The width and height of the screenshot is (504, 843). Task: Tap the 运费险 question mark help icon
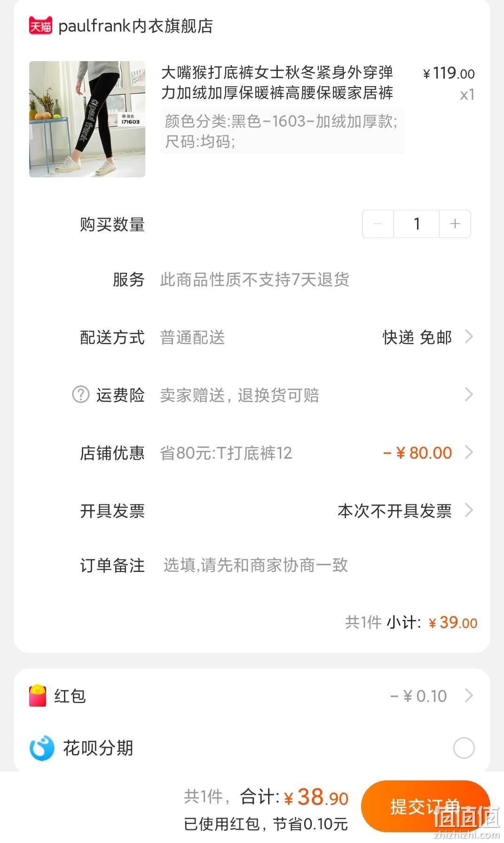80,394
